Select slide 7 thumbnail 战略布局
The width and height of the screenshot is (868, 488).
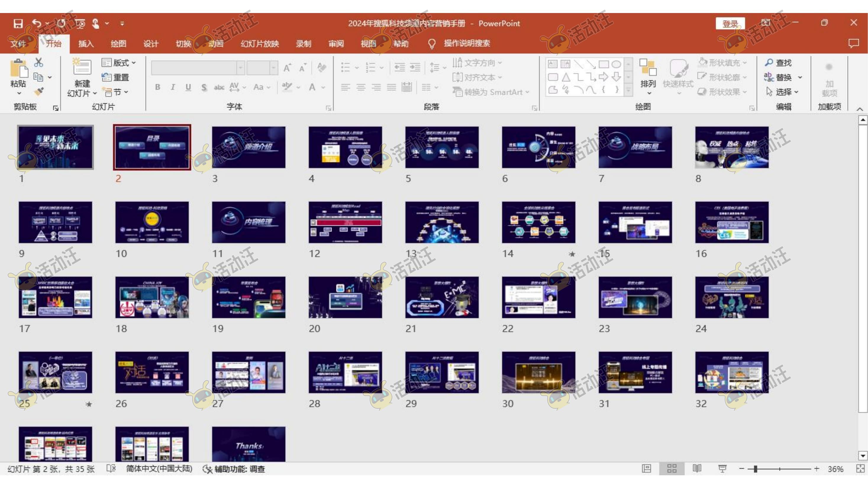click(x=635, y=147)
